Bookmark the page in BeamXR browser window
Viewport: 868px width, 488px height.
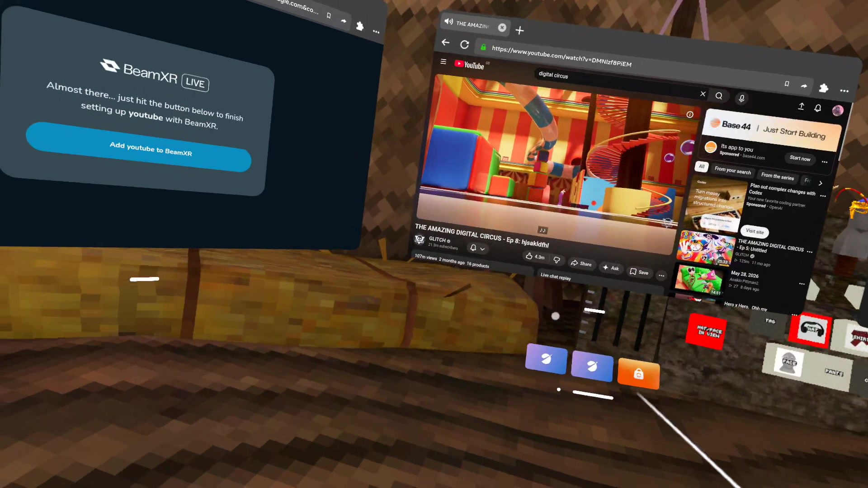click(x=329, y=15)
